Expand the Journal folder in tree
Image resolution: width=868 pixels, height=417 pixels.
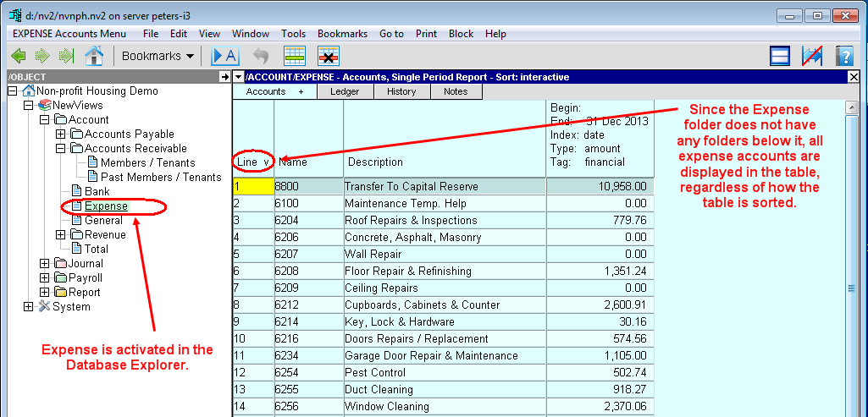tap(44, 263)
